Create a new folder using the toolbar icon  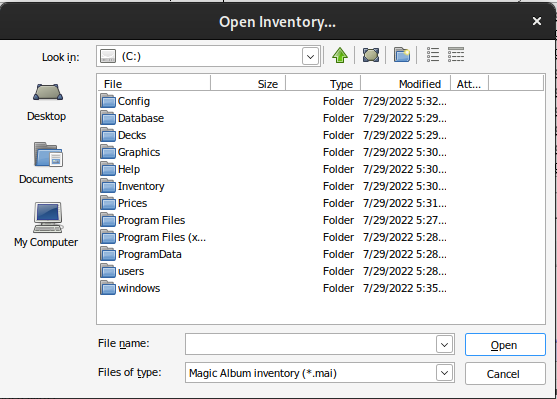tap(402, 55)
